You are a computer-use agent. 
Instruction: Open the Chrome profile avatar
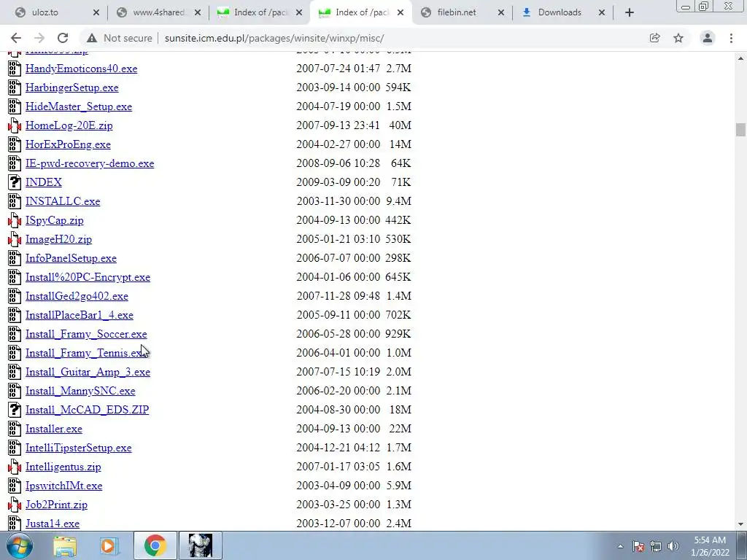(x=708, y=38)
